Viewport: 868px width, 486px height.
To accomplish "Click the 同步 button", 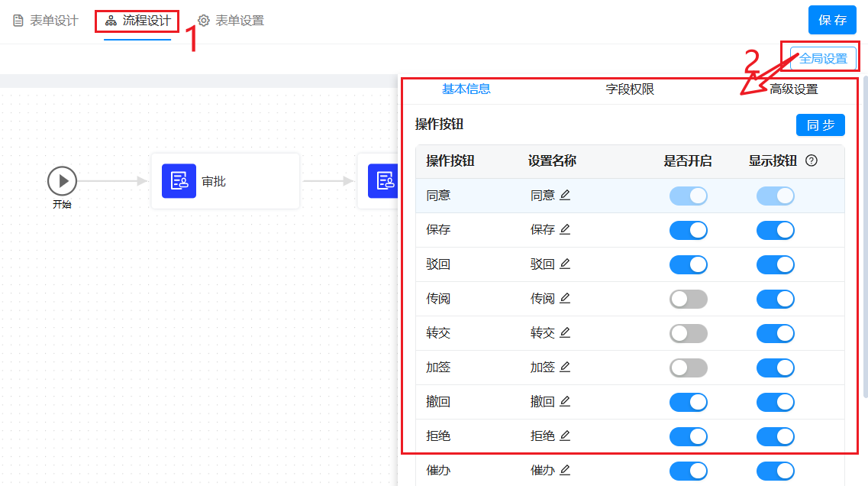I will [x=820, y=125].
